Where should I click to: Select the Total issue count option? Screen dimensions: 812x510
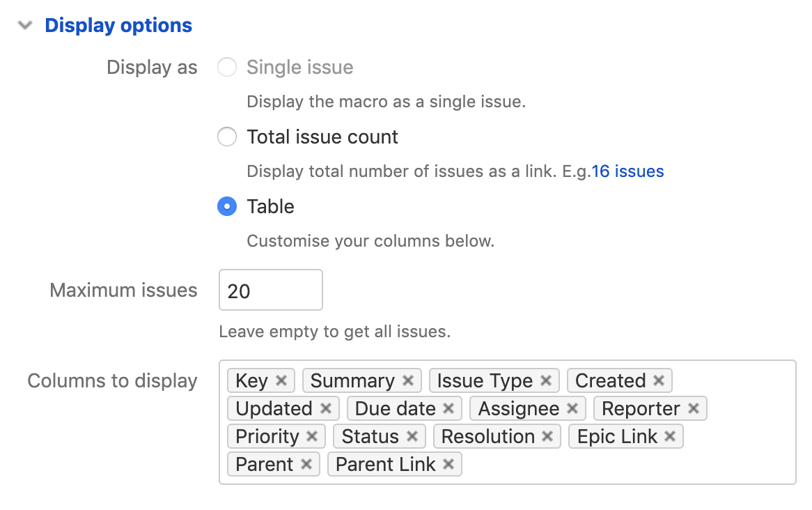227,137
